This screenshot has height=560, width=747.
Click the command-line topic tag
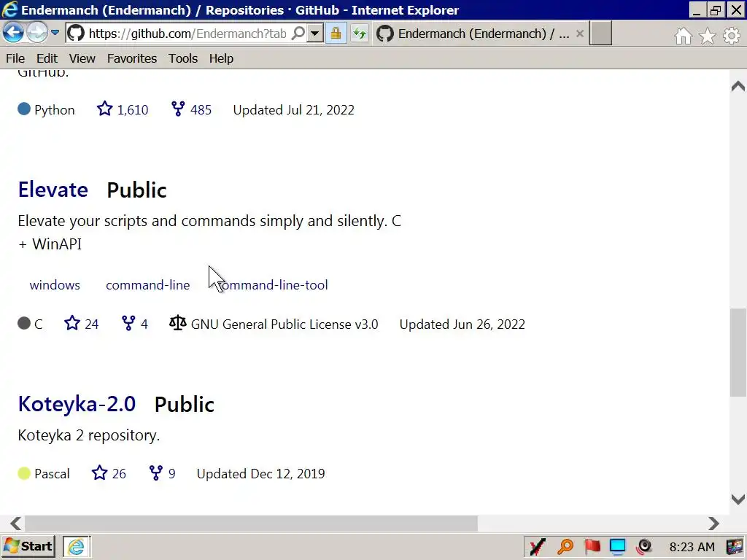coord(147,285)
